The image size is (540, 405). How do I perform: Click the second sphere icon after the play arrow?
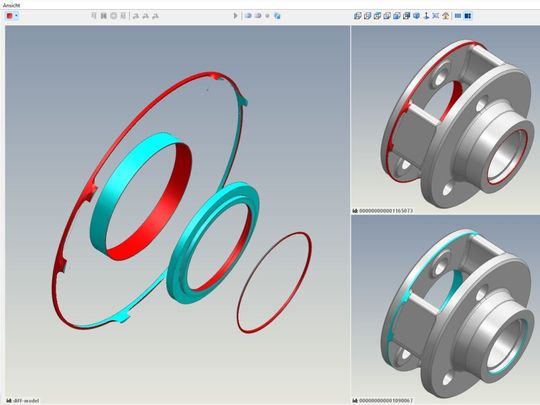[x=258, y=16]
